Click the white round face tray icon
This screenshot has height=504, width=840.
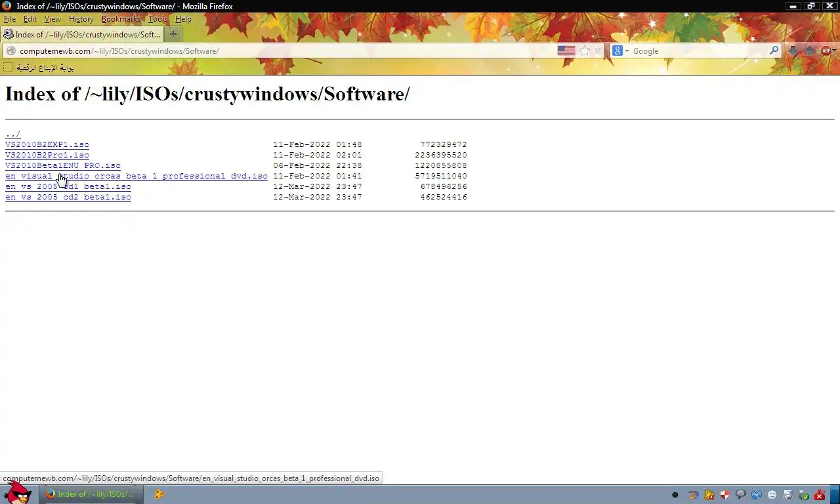(772, 495)
